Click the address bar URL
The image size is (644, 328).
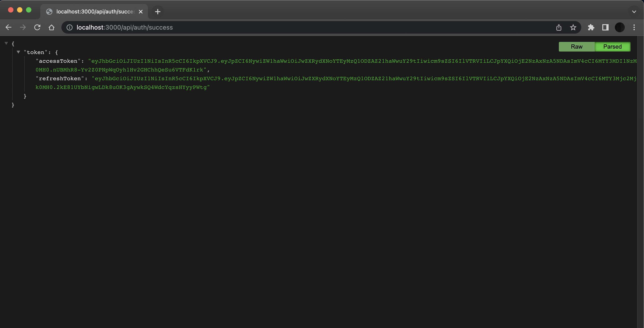click(x=125, y=28)
